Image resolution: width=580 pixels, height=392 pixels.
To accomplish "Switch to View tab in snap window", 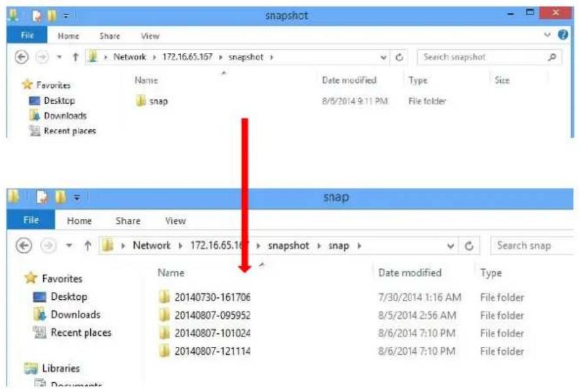I will click(x=175, y=221).
